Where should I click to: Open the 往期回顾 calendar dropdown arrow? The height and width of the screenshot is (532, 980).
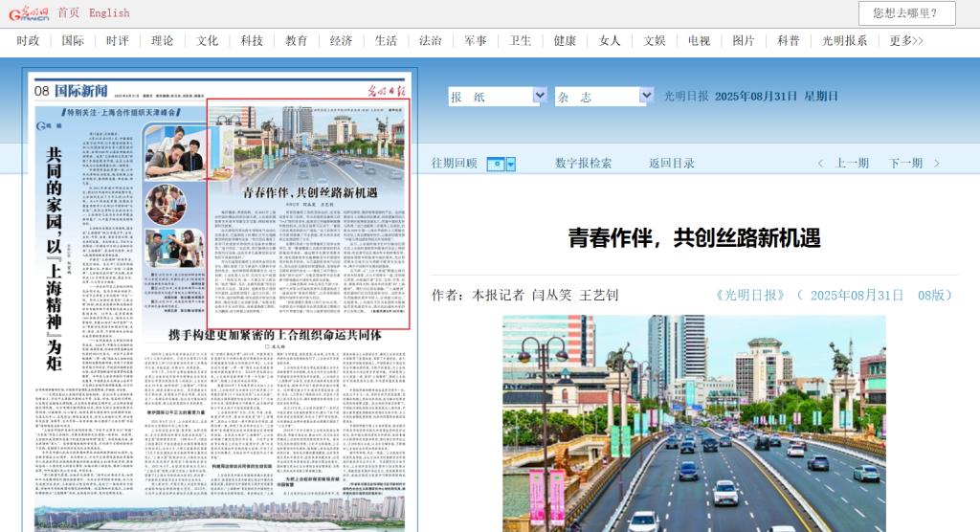point(510,164)
